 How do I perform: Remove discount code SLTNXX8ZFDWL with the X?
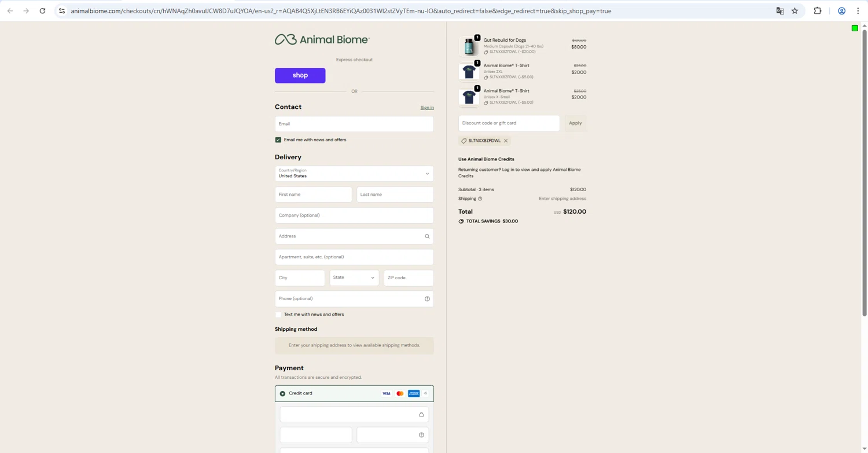pyautogui.click(x=506, y=141)
